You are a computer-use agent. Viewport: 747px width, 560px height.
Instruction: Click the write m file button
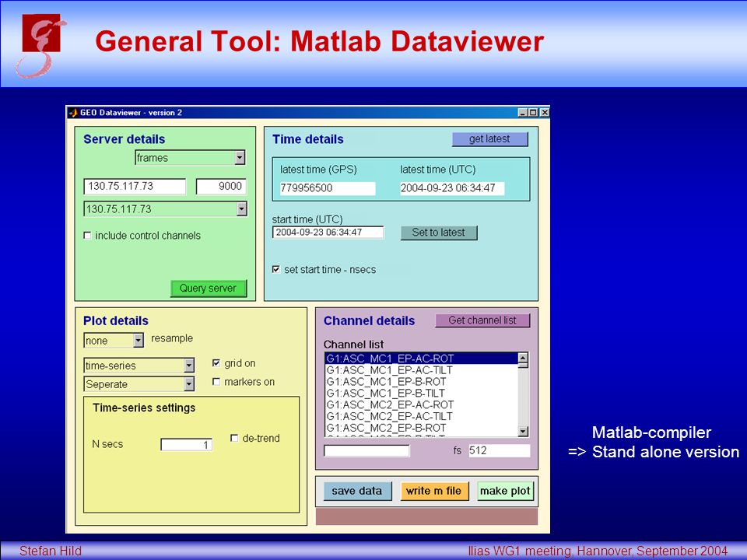click(x=434, y=491)
